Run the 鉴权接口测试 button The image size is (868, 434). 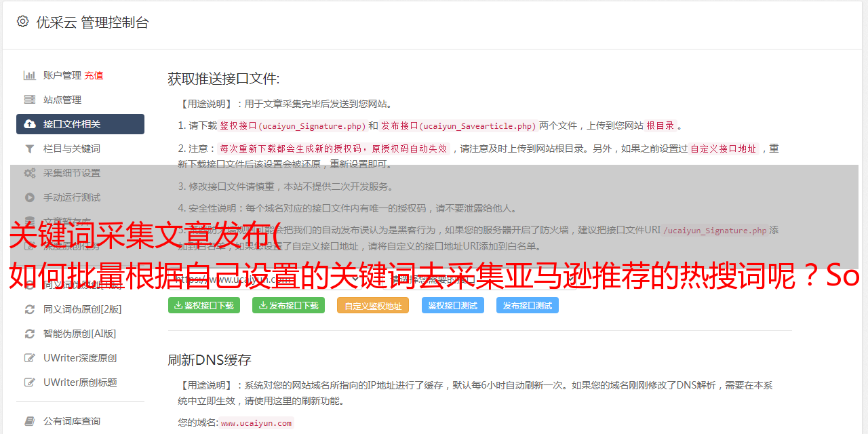point(453,305)
